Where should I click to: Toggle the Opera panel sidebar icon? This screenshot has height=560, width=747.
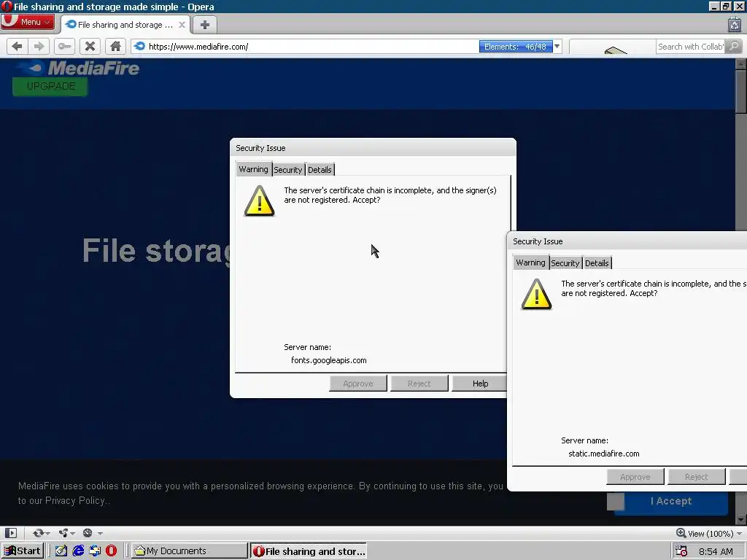11,533
